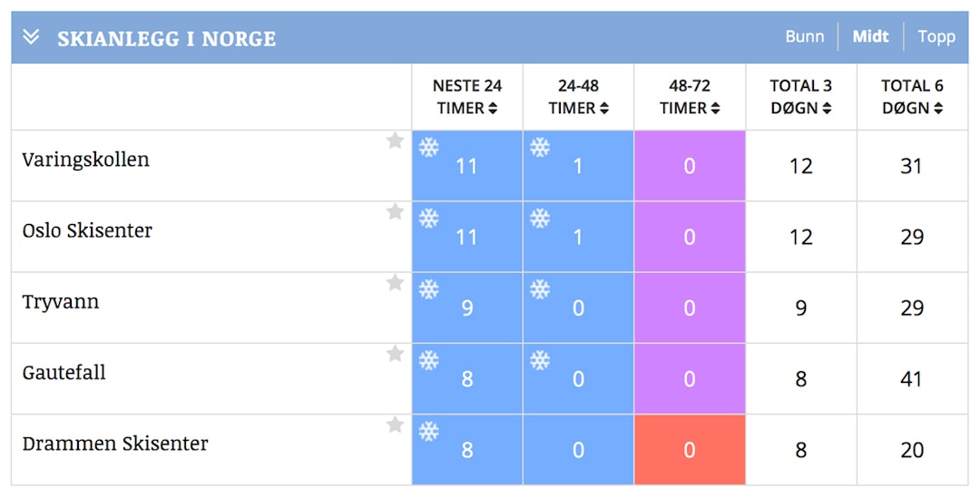Open the Gautefall resort link

pyautogui.click(x=64, y=373)
